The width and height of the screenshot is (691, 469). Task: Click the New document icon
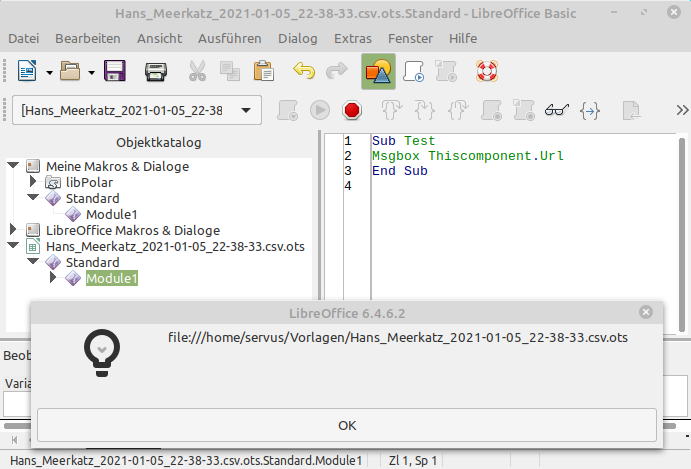pyautogui.click(x=27, y=71)
